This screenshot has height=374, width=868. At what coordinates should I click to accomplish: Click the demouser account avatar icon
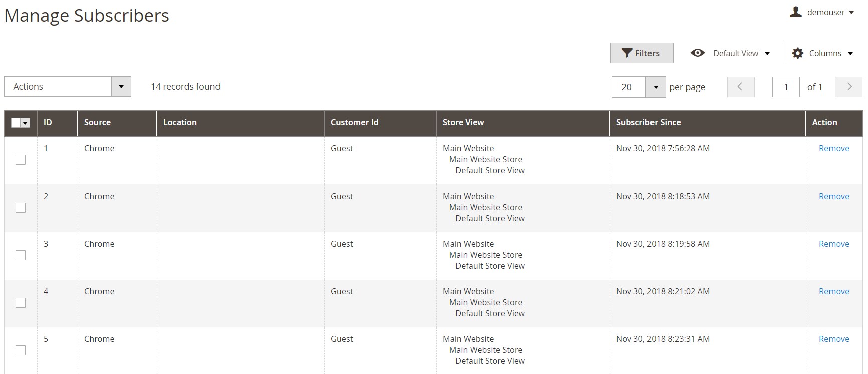click(x=795, y=12)
